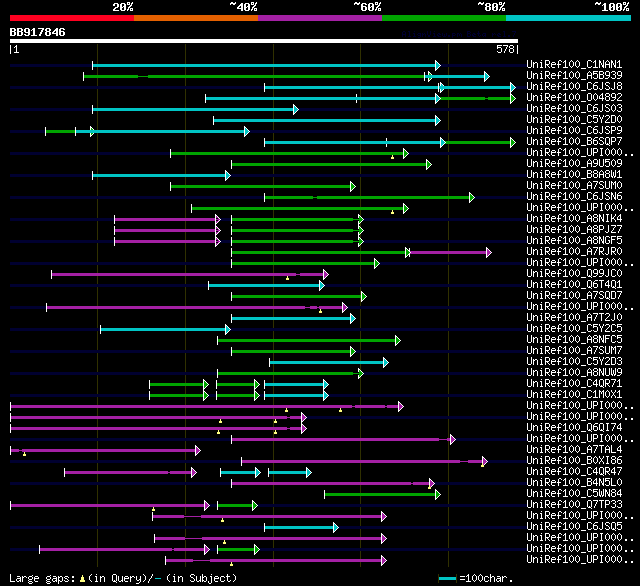Select UniRef100_C4QR71 hit name
Screen dimensions: 640x586
coord(574,384)
